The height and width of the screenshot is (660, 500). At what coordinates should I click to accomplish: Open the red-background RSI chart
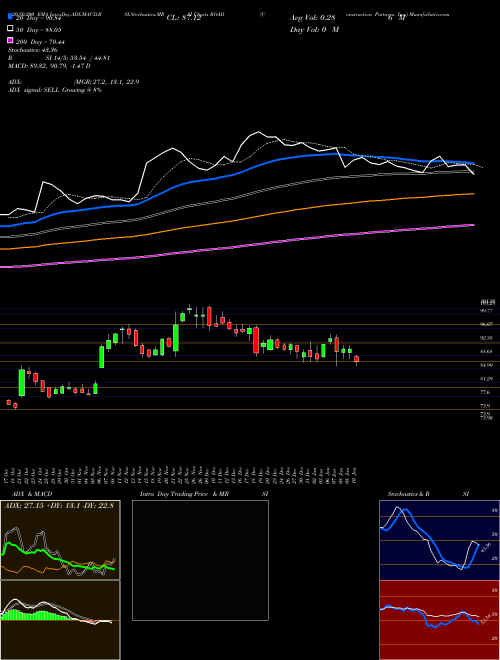click(x=439, y=620)
